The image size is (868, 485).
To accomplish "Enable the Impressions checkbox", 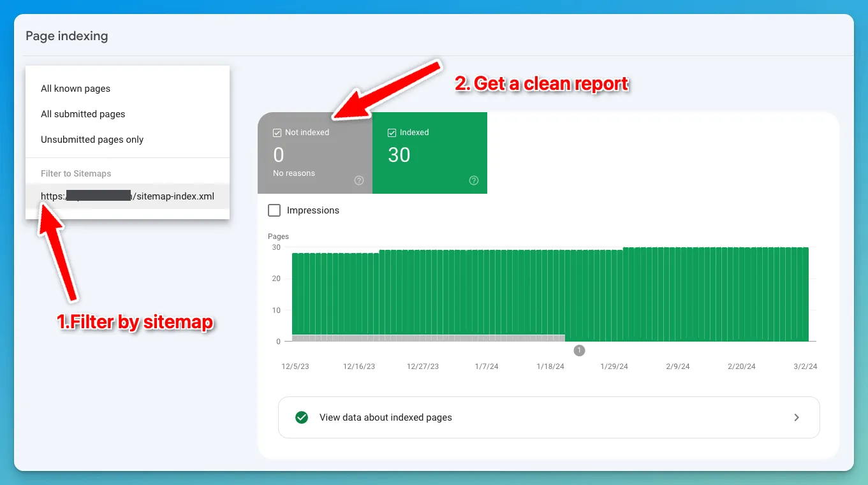I will pyautogui.click(x=274, y=210).
